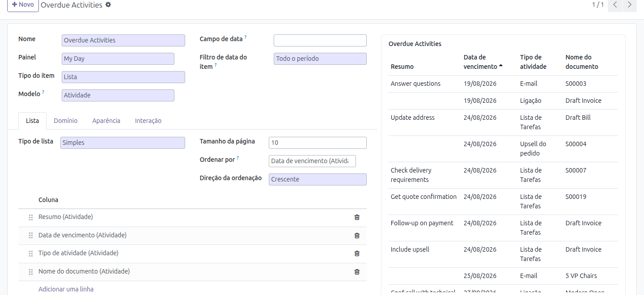Click Get quote confirmation preview row
The width and height of the screenshot is (644, 295).
coord(504,202)
